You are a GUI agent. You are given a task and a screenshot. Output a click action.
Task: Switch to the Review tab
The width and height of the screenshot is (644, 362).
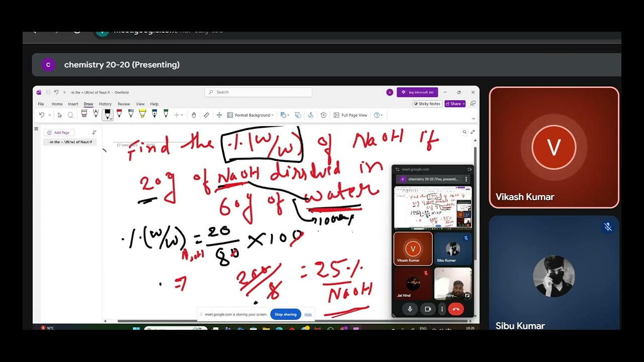124,104
